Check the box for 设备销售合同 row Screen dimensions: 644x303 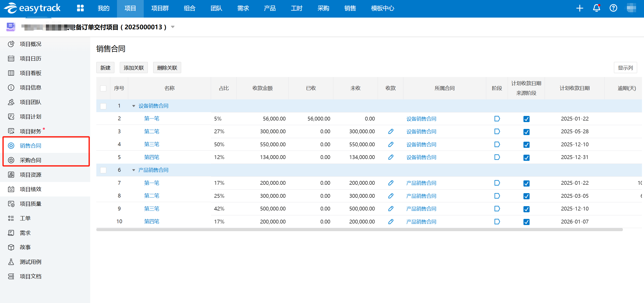coord(103,106)
